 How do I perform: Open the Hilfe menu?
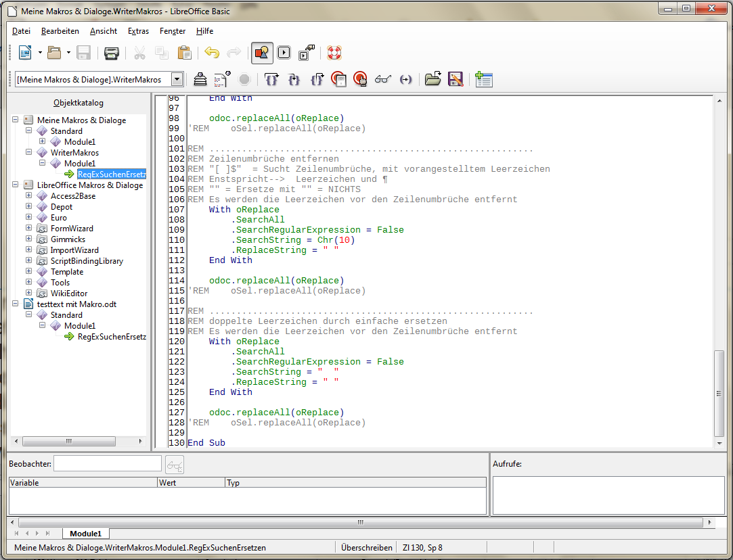coord(205,31)
